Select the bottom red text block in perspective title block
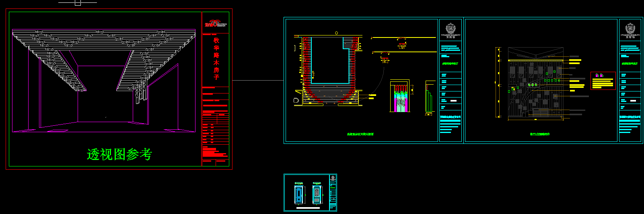Viewport: 644px width, 214px height. coord(215,152)
